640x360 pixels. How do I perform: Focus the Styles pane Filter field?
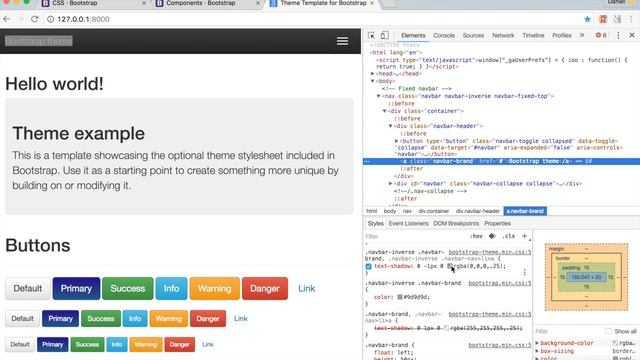click(x=414, y=236)
